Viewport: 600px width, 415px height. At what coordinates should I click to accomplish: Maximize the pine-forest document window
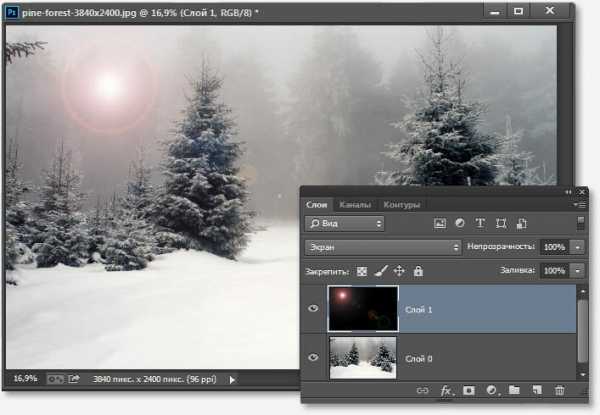point(518,11)
